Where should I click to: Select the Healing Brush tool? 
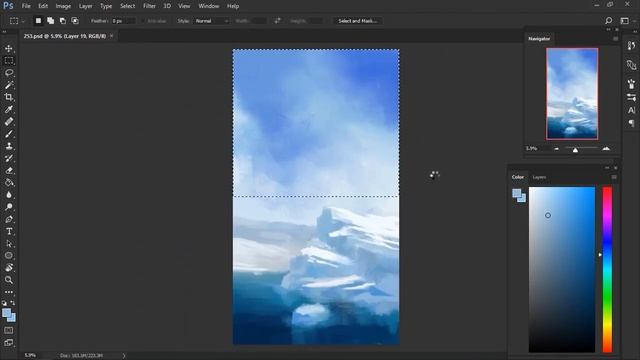(9, 122)
